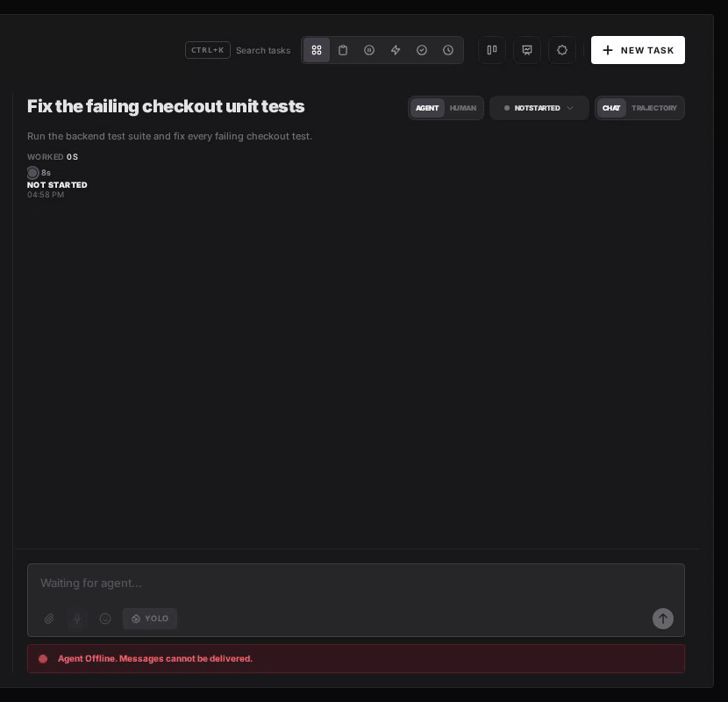Focus the Search tasks field
Viewport: 728px width, 702px height.
263,50
